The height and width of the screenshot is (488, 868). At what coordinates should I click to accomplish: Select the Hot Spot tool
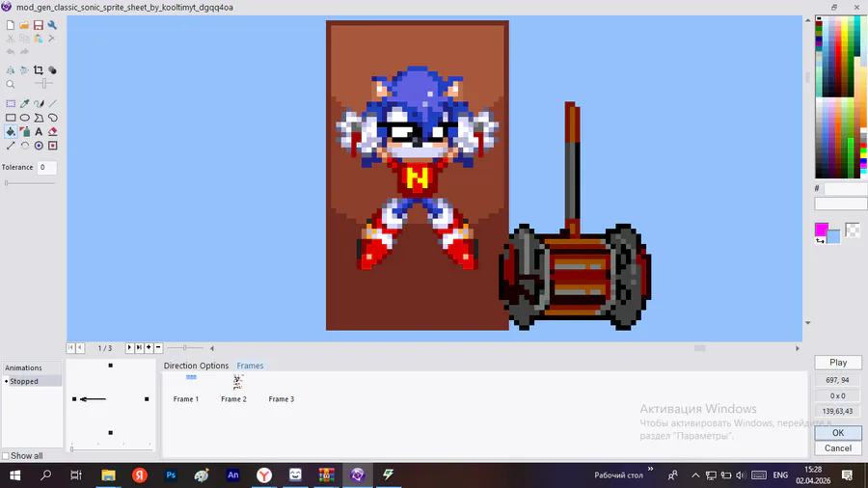click(39, 146)
